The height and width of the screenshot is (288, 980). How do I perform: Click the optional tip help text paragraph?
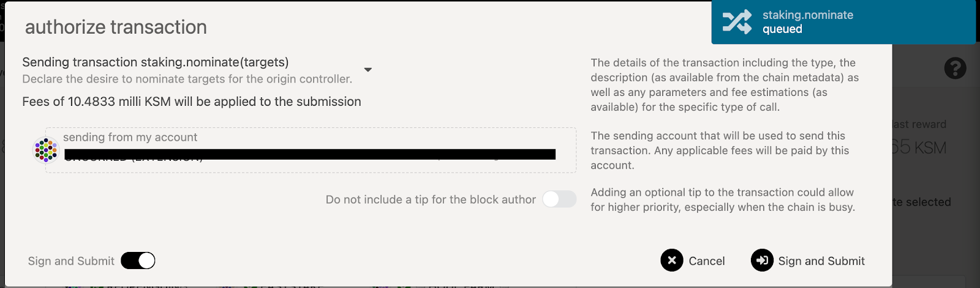(x=722, y=199)
